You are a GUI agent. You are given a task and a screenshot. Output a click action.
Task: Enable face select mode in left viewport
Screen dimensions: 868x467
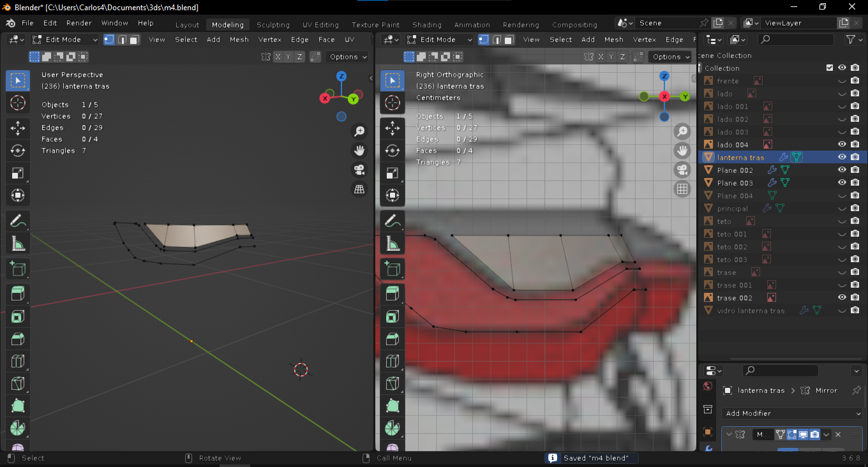pyautogui.click(x=134, y=40)
